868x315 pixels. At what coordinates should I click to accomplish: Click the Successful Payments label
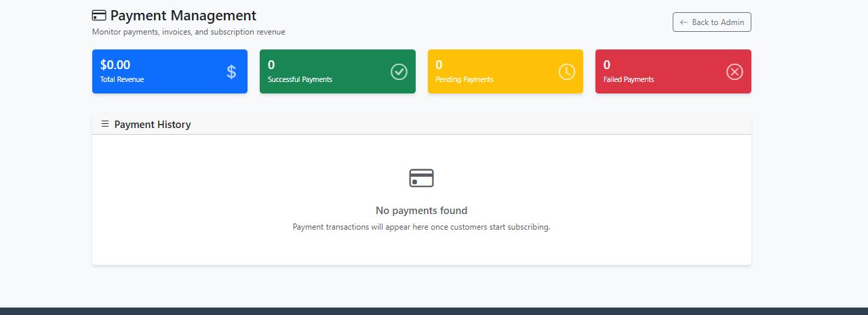(x=300, y=79)
